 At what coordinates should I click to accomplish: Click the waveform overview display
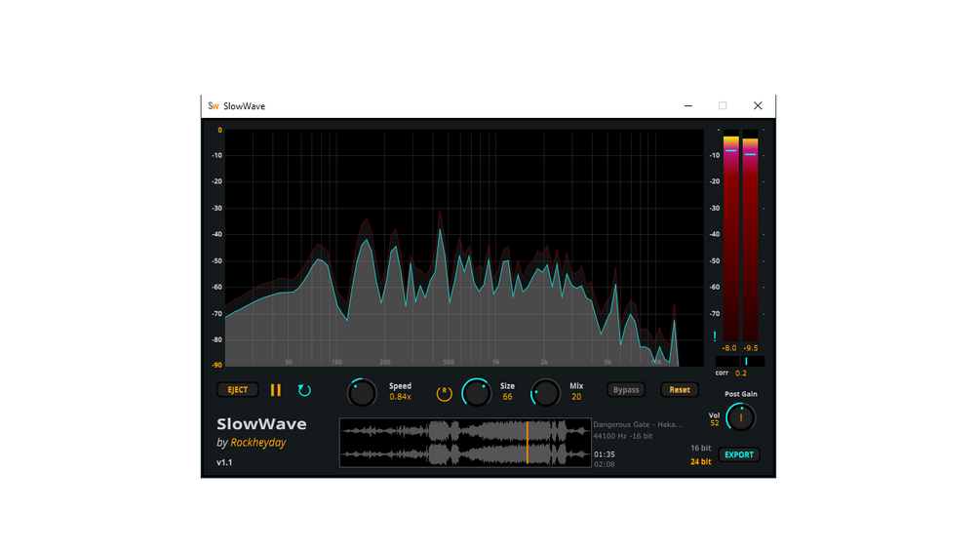465,443
